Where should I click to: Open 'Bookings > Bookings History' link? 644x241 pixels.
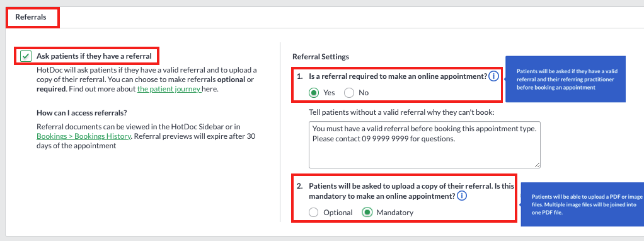click(84, 136)
